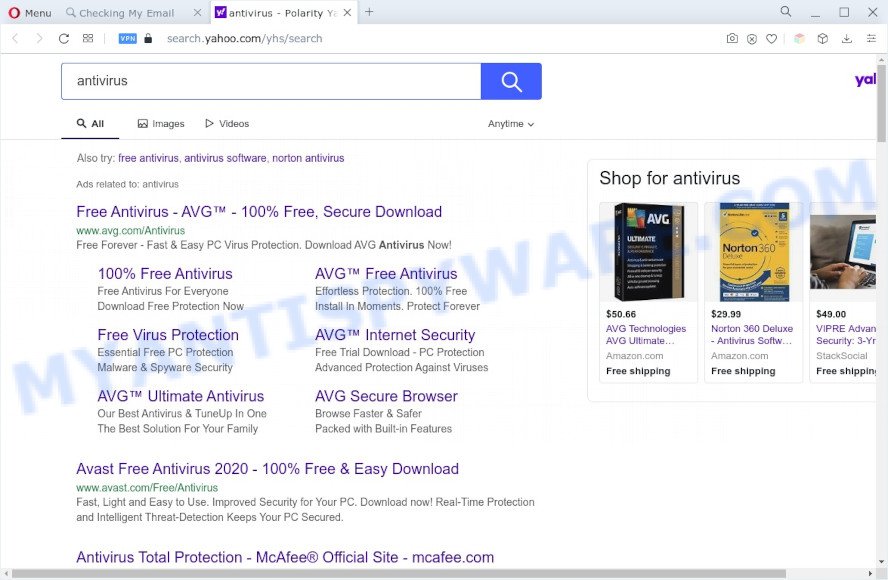
Task: Click the blue search button
Action: tap(511, 81)
